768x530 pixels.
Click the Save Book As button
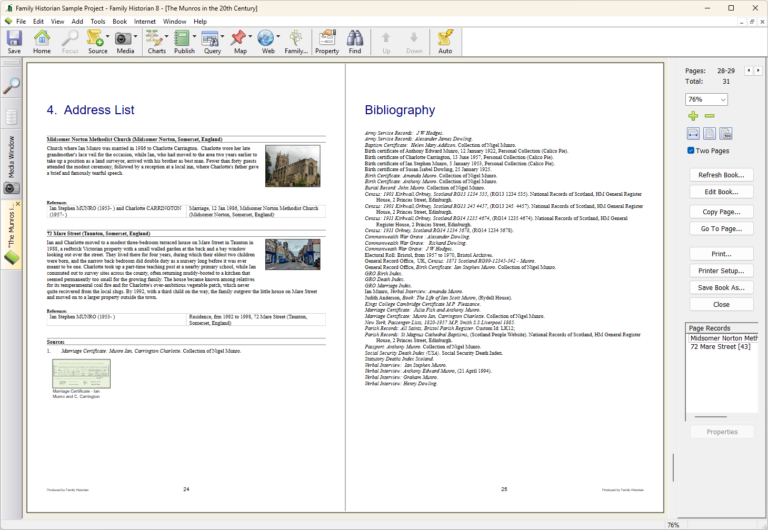721,288
